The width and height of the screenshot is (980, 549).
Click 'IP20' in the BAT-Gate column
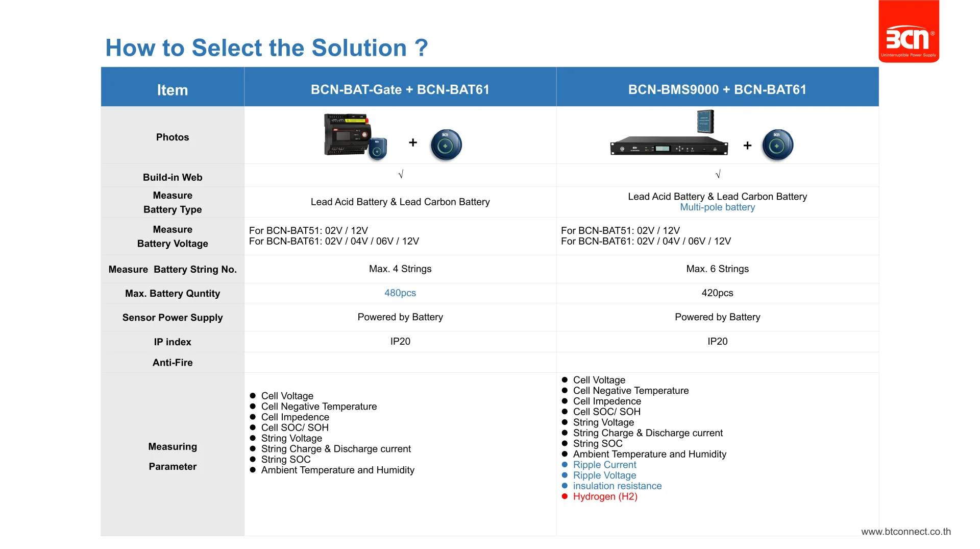[x=400, y=342]
